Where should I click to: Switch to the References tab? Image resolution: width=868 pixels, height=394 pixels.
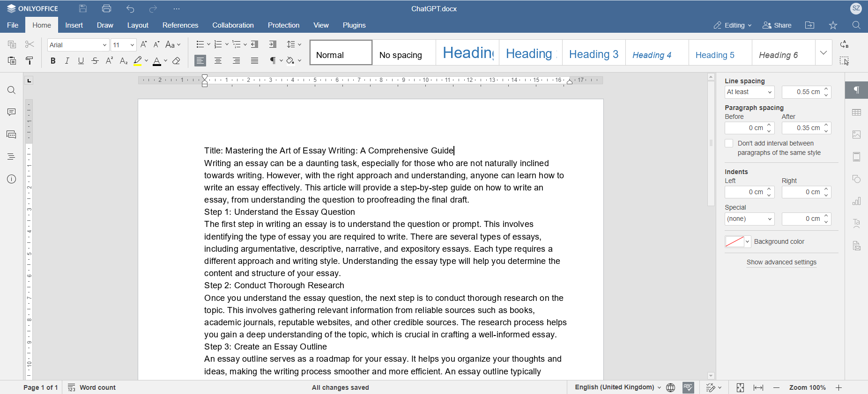click(x=180, y=25)
